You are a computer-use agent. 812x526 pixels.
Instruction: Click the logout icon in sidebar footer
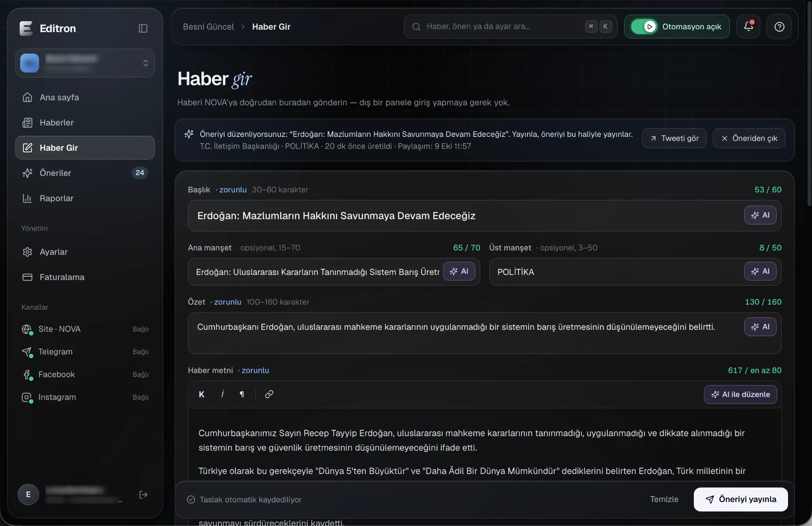143,494
